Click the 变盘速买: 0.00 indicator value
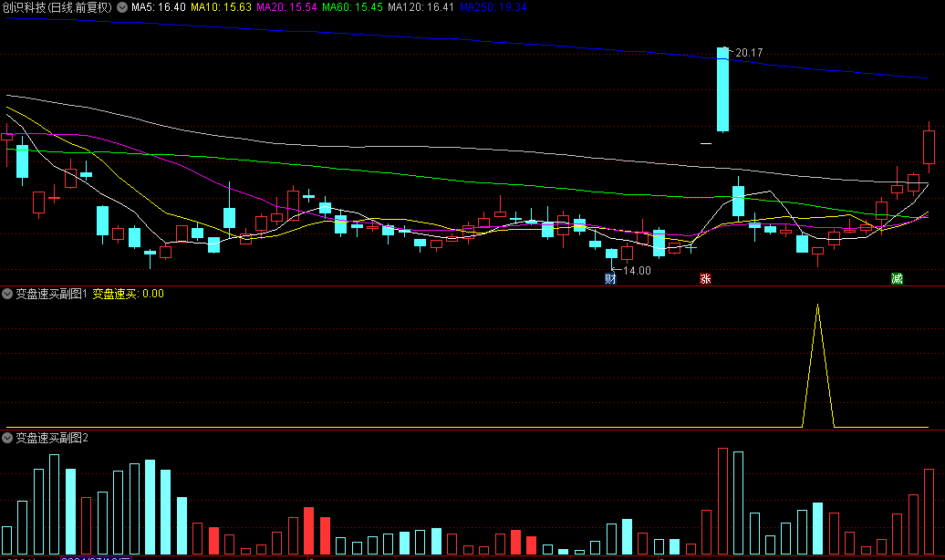This screenshot has width=945, height=560. point(128,294)
